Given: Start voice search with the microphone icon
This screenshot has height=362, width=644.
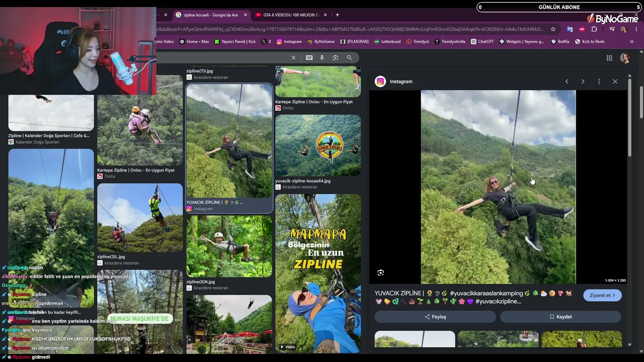Looking at the screenshot, I should [322, 58].
